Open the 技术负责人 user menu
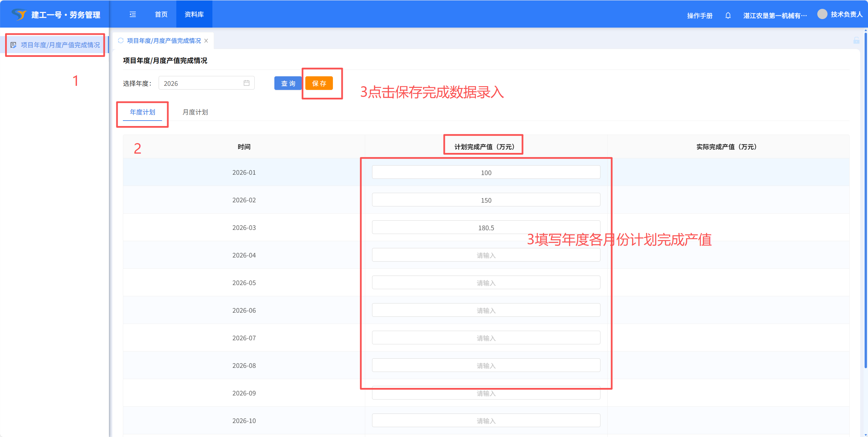 coord(846,14)
